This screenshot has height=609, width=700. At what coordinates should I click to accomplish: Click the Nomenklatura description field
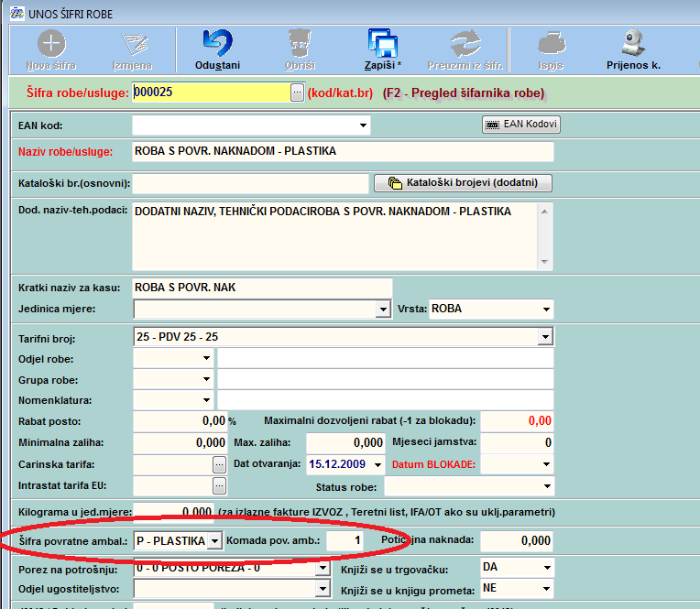pyautogui.click(x=385, y=400)
